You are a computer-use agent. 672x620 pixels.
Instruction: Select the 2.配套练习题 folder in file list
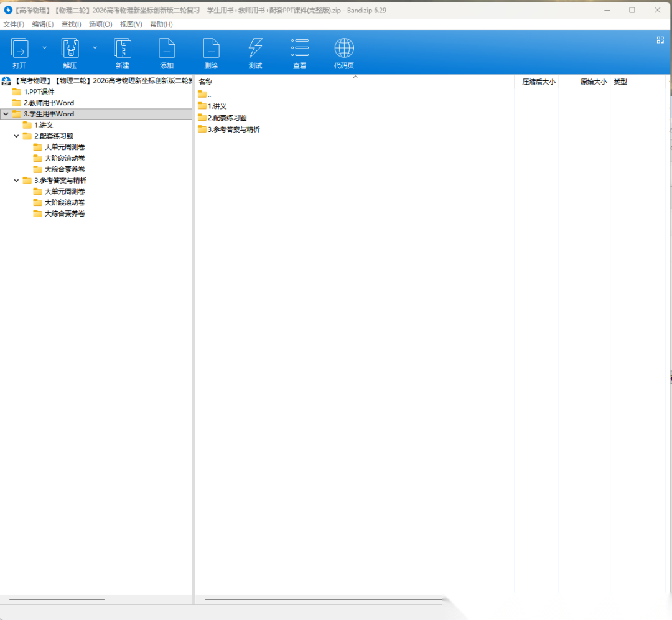point(226,118)
